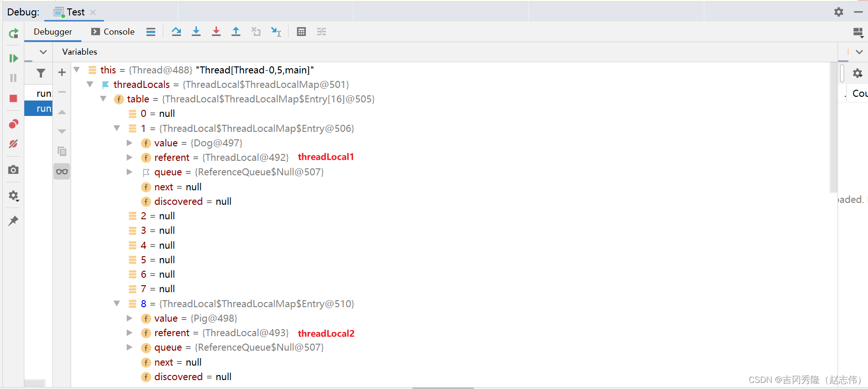Open Evaluate Expression calculator
The image size is (868, 389).
[x=302, y=32]
